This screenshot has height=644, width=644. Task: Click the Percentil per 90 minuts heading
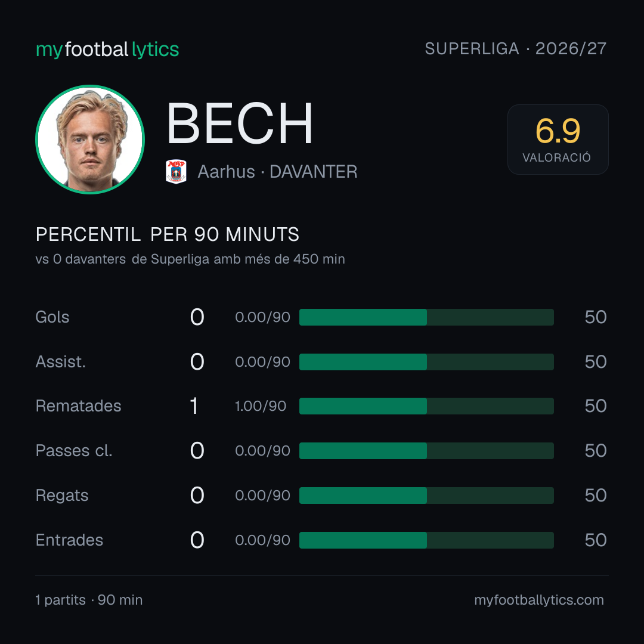pos(168,234)
